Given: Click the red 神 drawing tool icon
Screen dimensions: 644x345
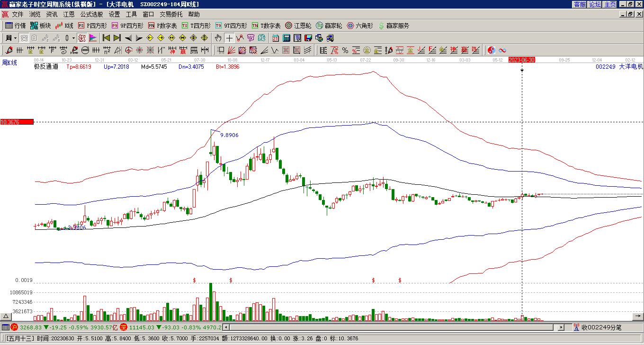Looking at the screenshot, I should [x=172, y=50].
